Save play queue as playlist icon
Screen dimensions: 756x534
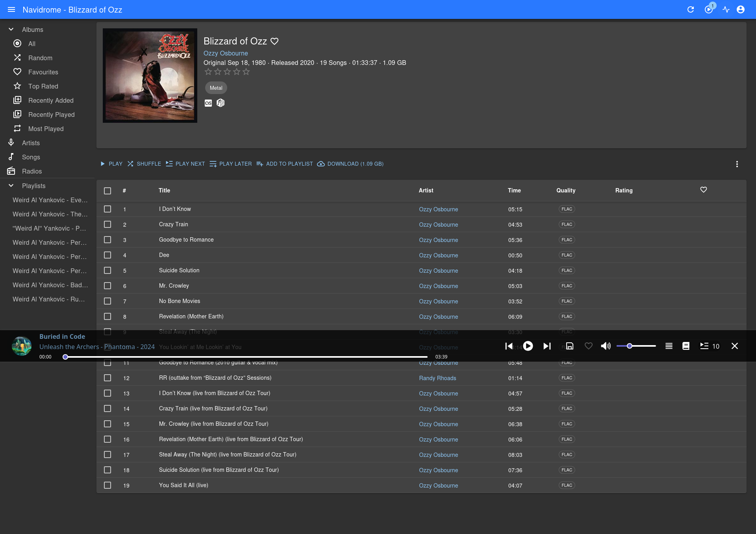[570, 346]
